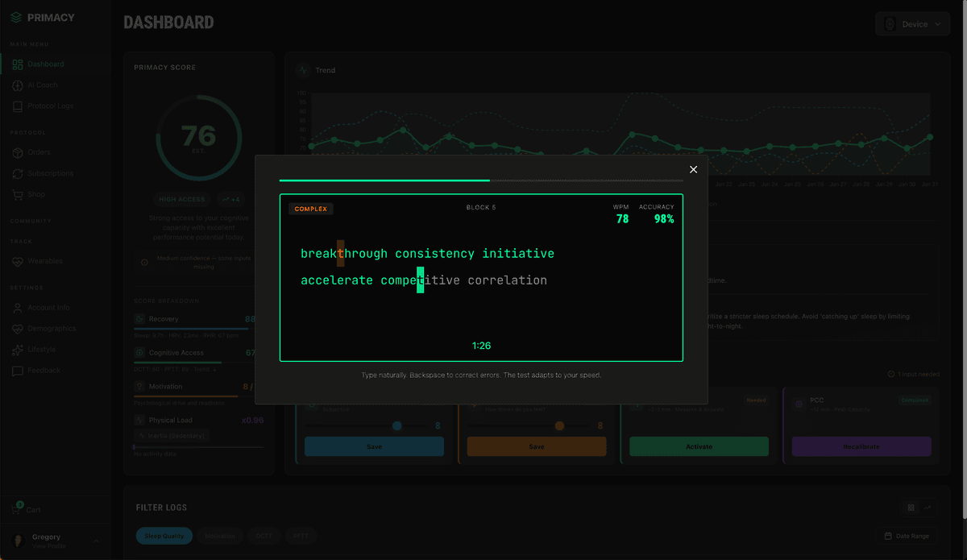
Task: Open Account Info settings
Action: (x=50, y=307)
